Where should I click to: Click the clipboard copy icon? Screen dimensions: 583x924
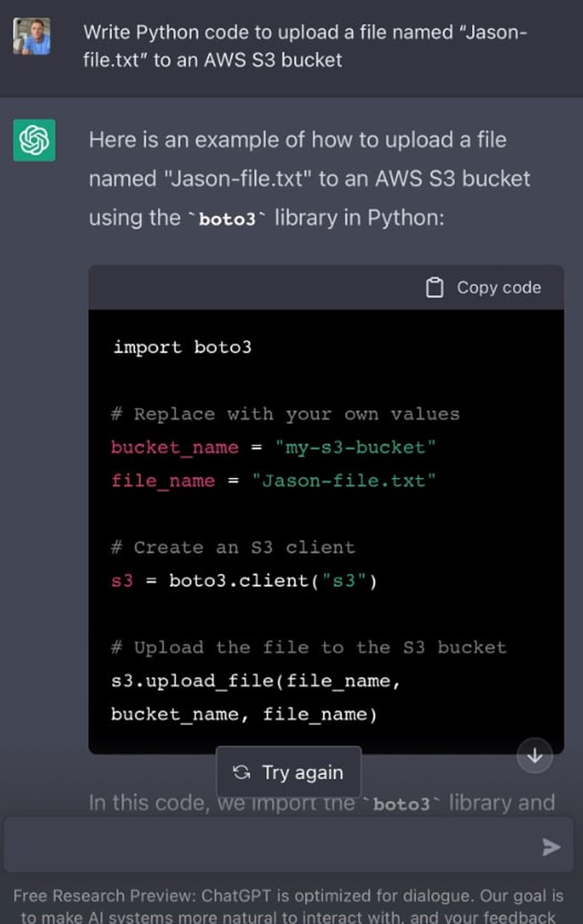coord(434,288)
